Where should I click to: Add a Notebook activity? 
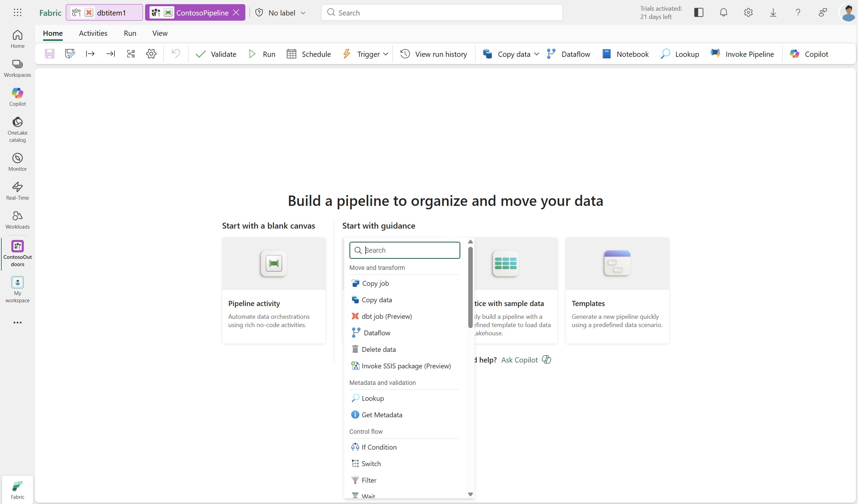click(625, 54)
